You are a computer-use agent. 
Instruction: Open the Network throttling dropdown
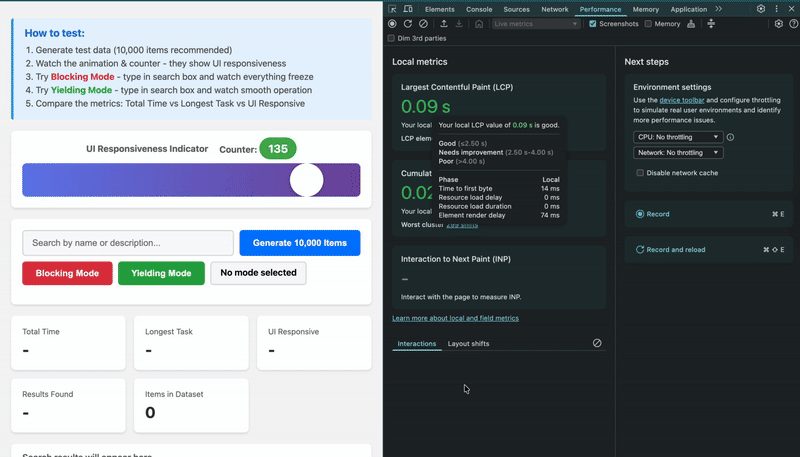tap(677, 153)
